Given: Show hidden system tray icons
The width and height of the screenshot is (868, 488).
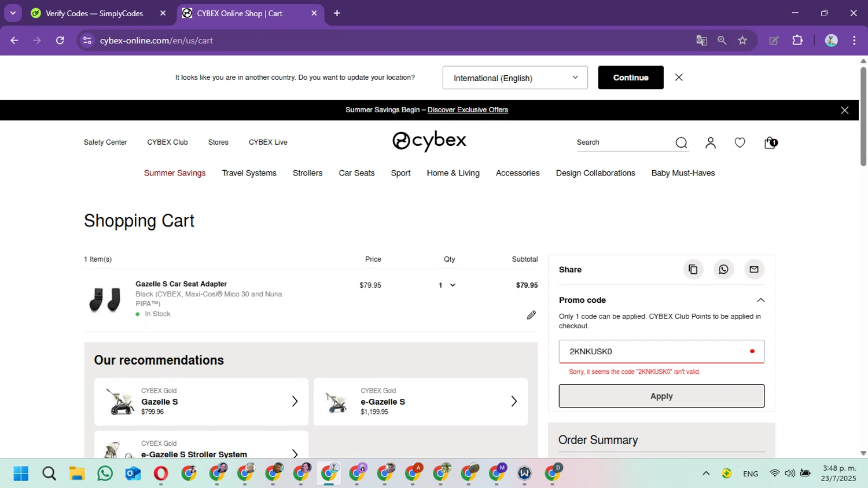Looking at the screenshot, I should tap(706, 474).
